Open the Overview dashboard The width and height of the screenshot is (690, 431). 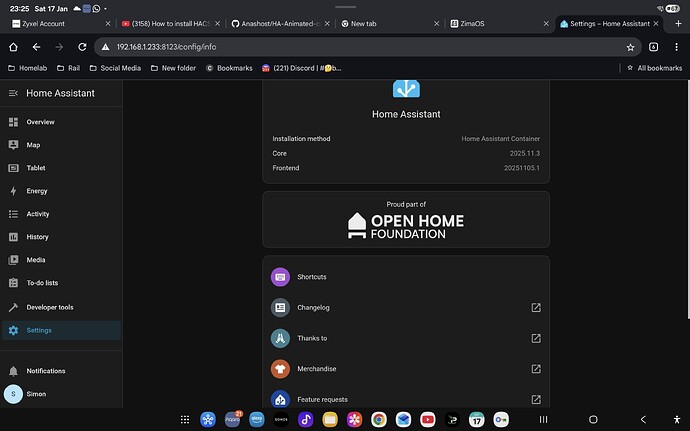tap(61, 122)
